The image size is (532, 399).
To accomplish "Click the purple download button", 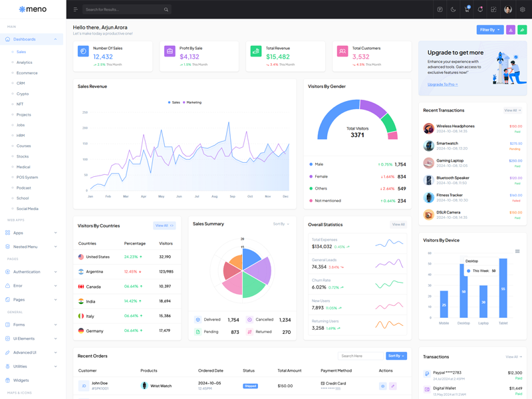I will (511, 30).
